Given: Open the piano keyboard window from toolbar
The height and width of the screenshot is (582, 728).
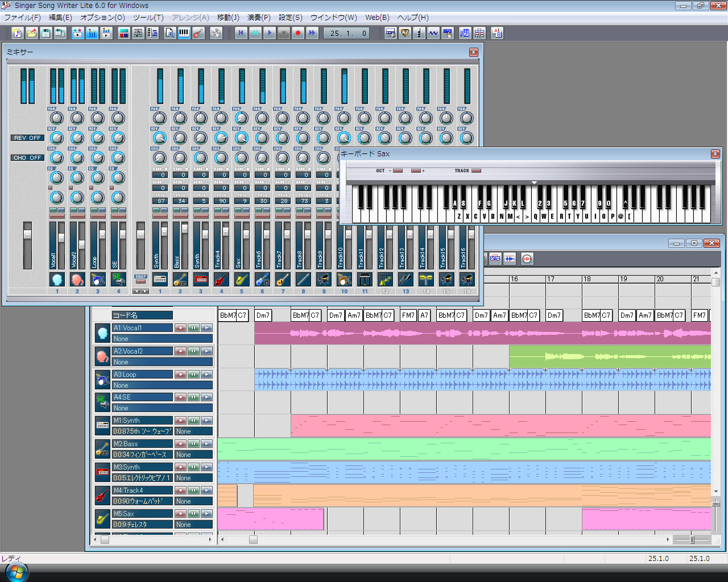Looking at the screenshot, I should (x=184, y=33).
